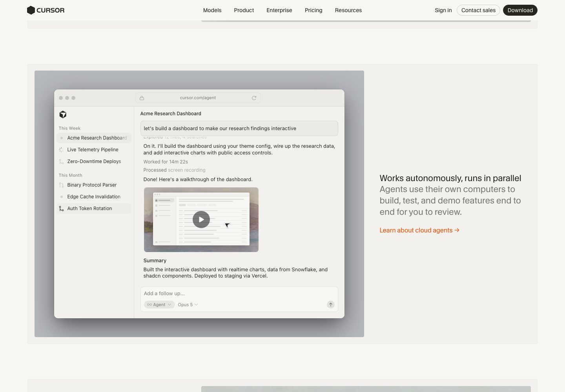Click the Sign in link

[443, 10]
